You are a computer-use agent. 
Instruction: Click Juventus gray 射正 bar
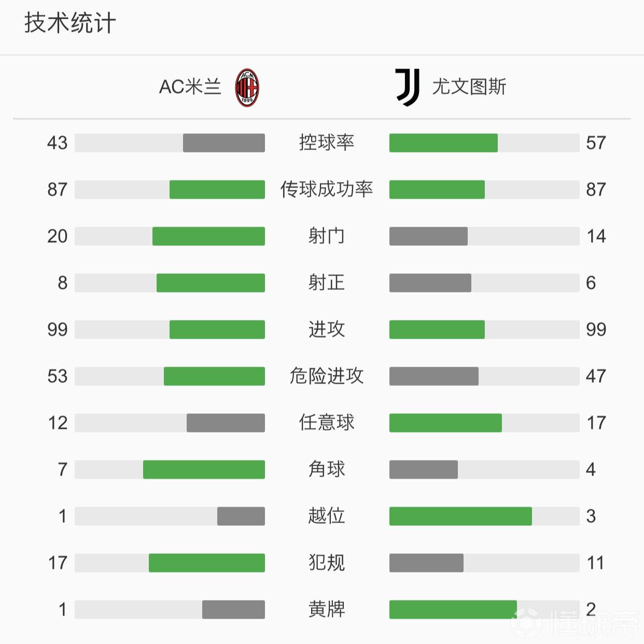[x=430, y=283]
